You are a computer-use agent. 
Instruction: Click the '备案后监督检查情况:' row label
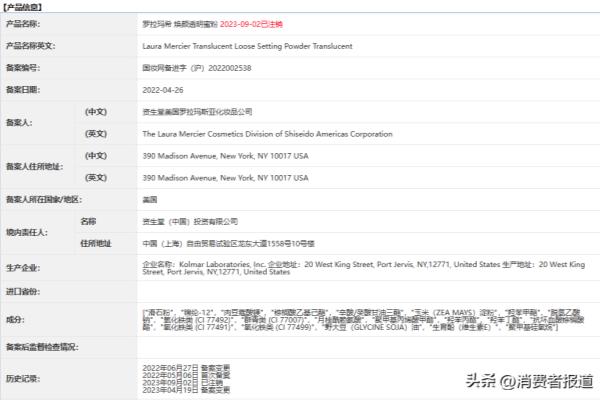coord(42,347)
